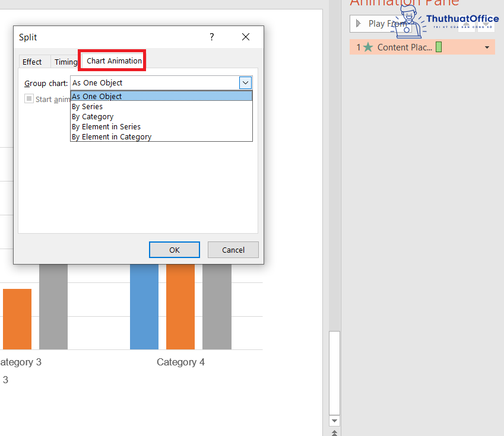Confirm with the OK button
The width and height of the screenshot is (504, 436).
click(x=174, y=250)
